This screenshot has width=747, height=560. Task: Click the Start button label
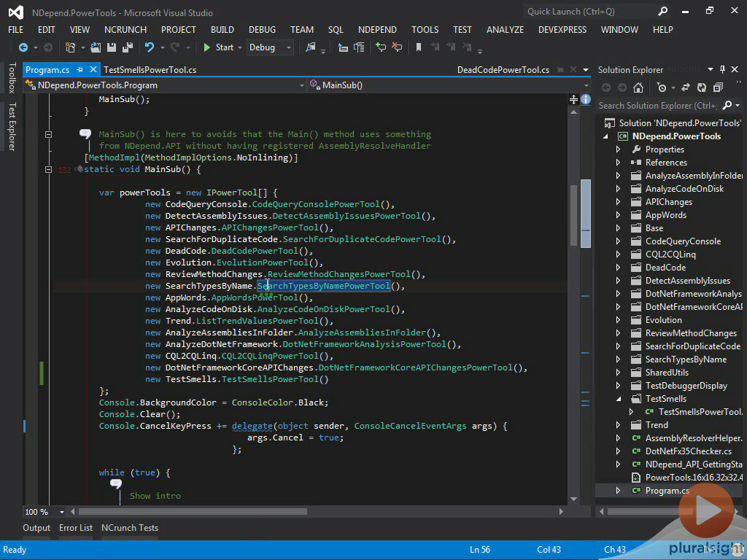tap(225, 47)
